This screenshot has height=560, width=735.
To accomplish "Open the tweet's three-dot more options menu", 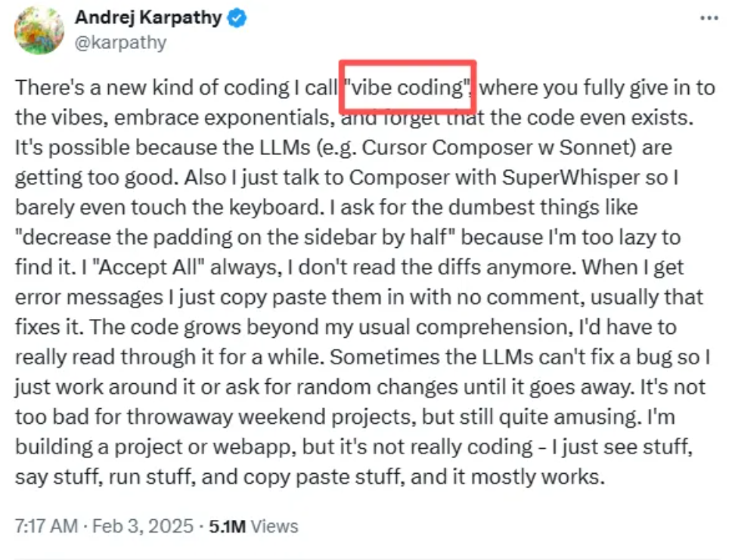I will tap(709, 18).
